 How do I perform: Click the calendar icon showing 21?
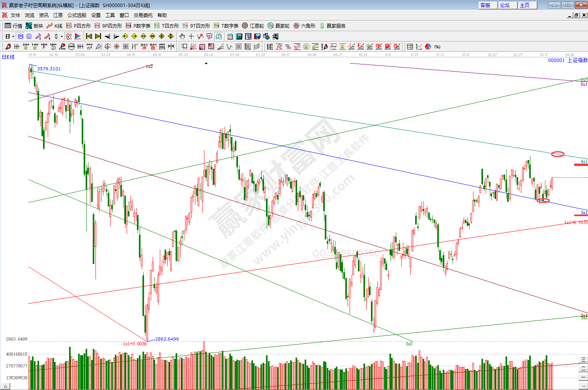click(230, 36)
